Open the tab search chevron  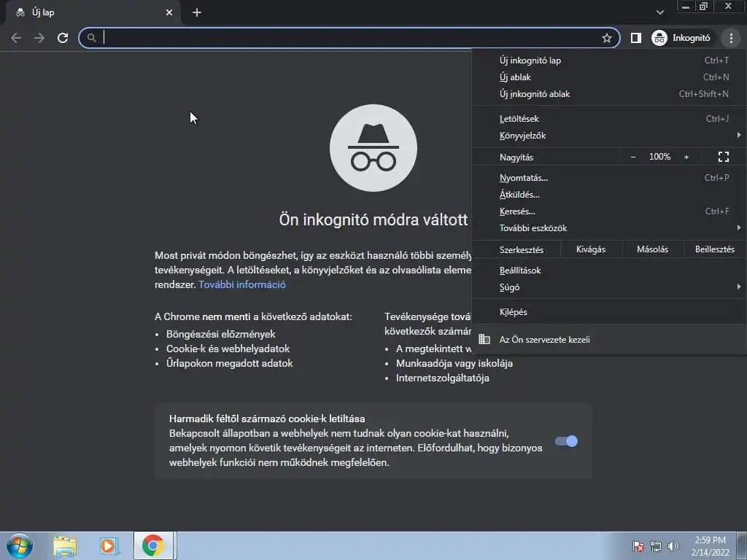(x=659, y=12)
